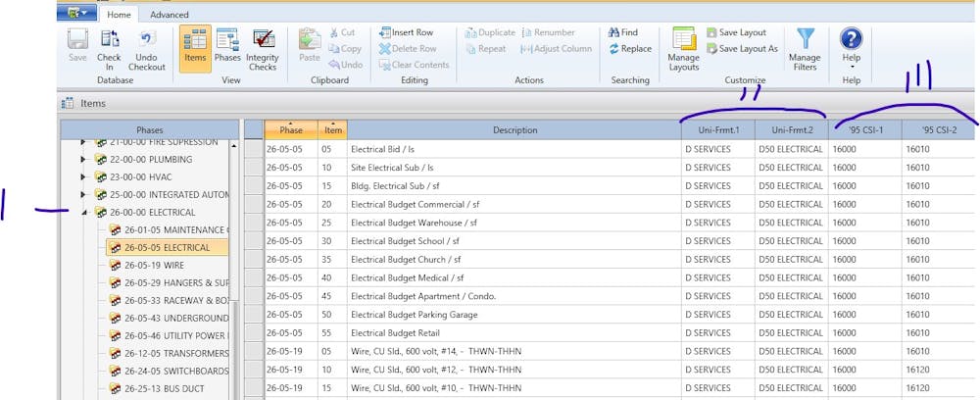
Task: Click the Check In icon
Action: 109,40
